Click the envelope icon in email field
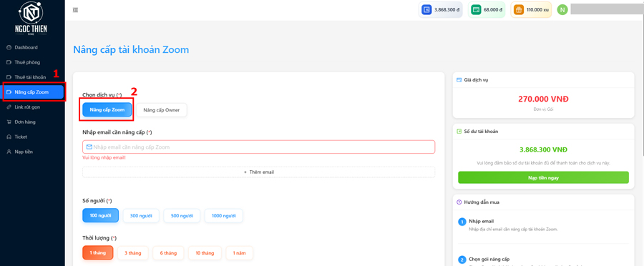644x266 pixels. click(89, 147)
